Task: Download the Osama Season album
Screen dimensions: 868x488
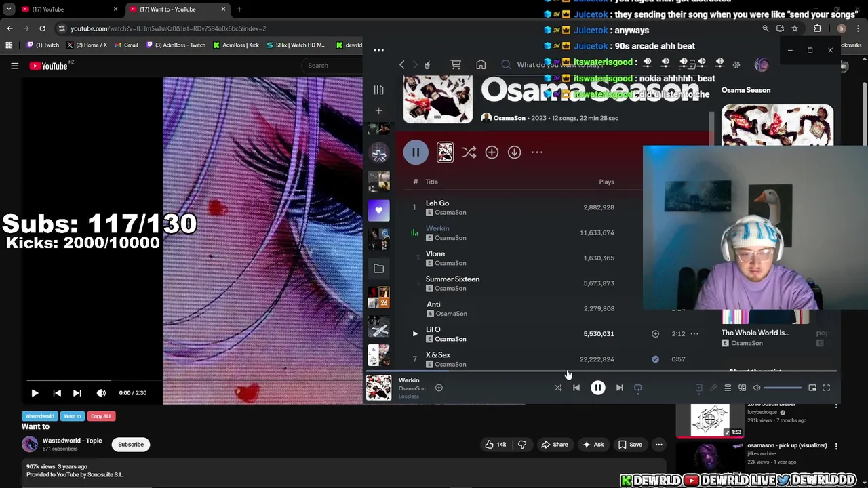Action: pos(514,152)
